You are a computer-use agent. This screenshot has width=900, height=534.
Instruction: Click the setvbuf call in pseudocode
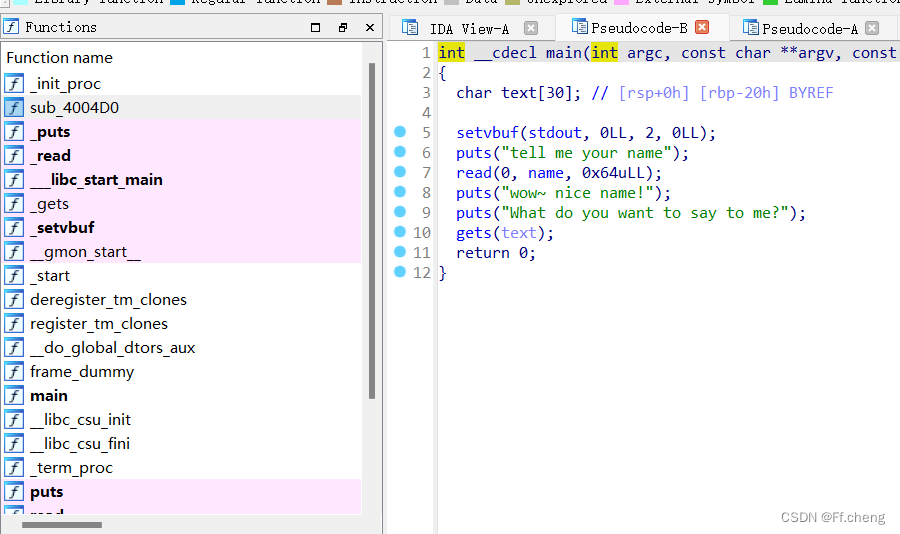(487, 133)
